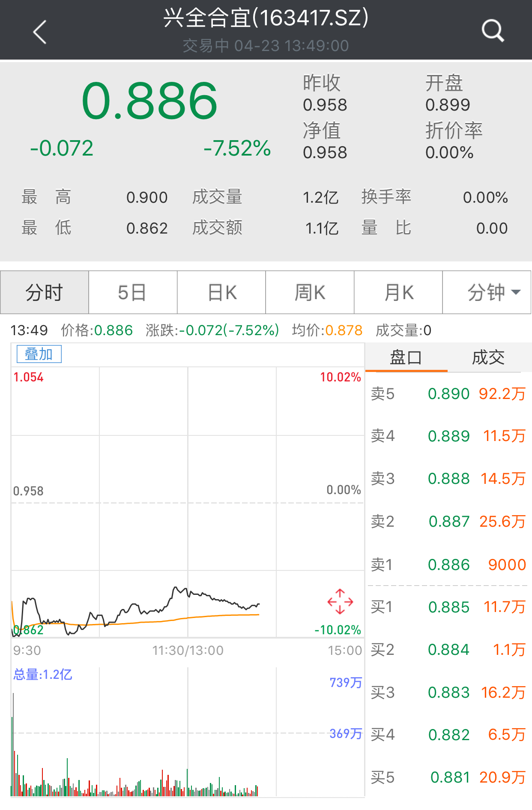The width and height of the screenshot is (532, 810).
Task: Select the 卖4 row at 0.889
Action: point(448,436)
